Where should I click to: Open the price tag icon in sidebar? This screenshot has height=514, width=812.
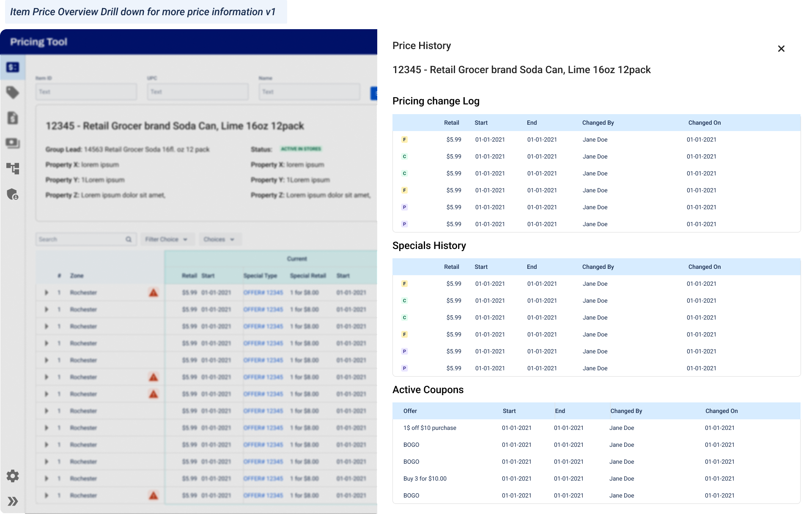pyautogui.click(x=13, y=92)
